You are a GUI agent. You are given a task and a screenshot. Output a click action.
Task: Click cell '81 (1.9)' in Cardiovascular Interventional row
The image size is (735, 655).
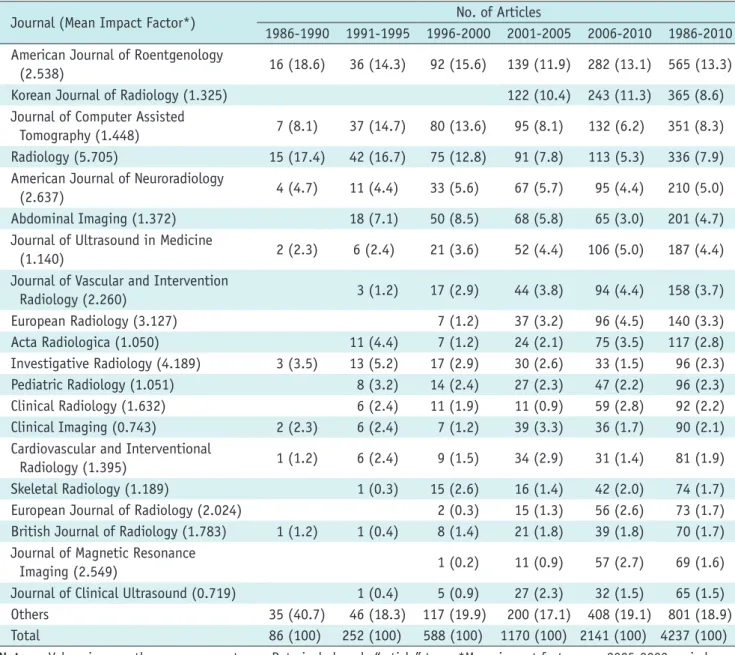click(700, 459)
